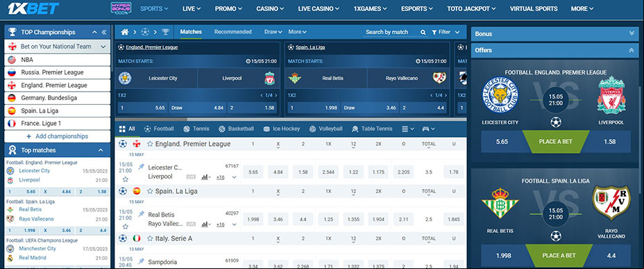Click the home icon in the breadcrumb
Image resolution: width=644 pixels, height=269 pixels.
(125, 32)
